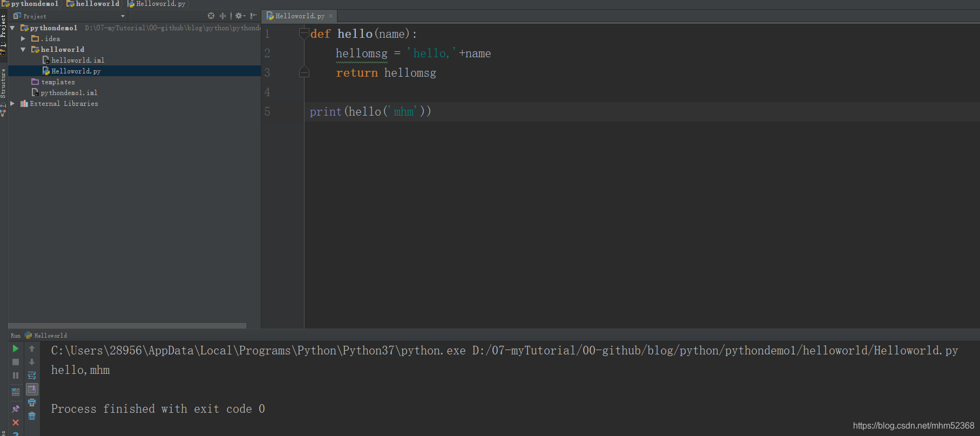Viewport: 980px width, 436px height.
Task: Expand the .idea folder arrow
Action: pyautogui.click(x=23, y=38)
